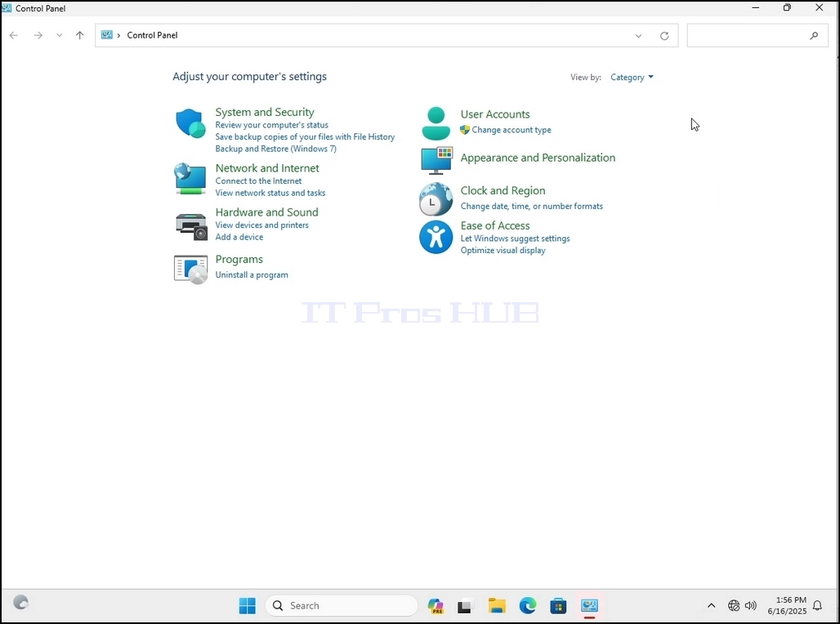Open File Explorer from the taskbar
Screen dimensions: 840x624
(x=497, y=606)
